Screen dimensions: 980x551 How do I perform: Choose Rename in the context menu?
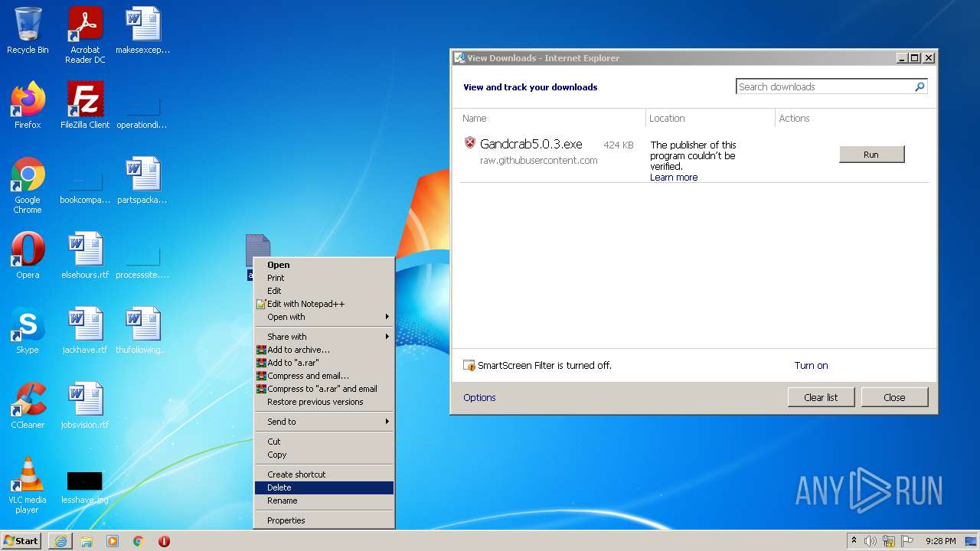click(324, 500)
